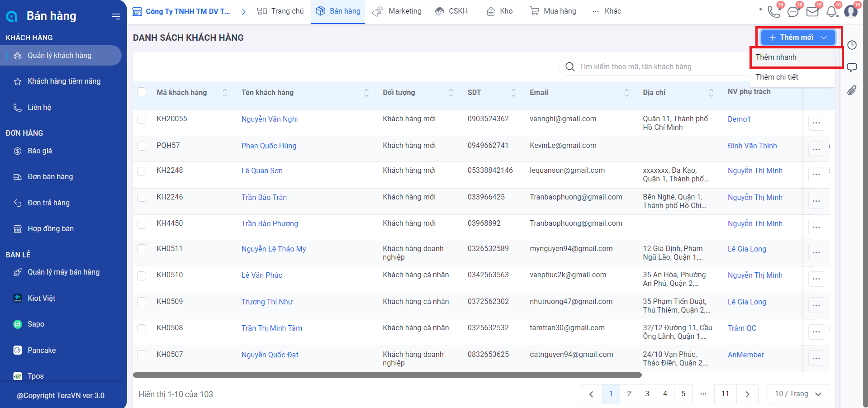
Task: Sort by Tên khách hàng column
Action: click(366, 93)
